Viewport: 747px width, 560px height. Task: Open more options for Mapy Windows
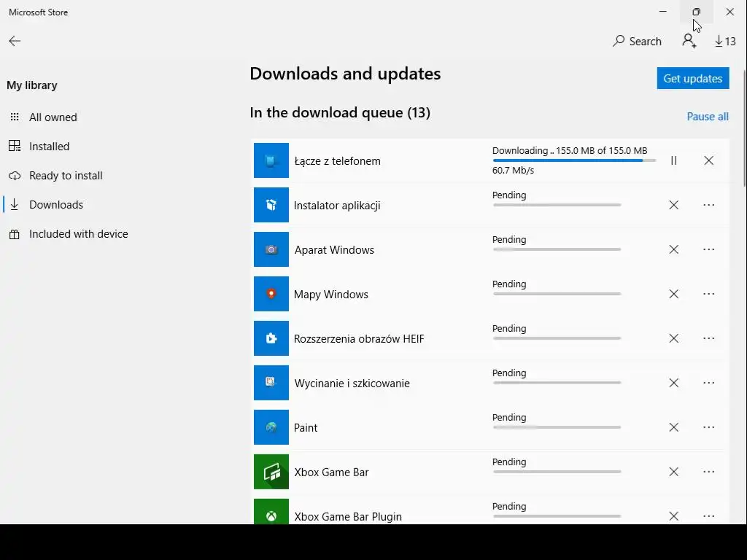[709, 294]
